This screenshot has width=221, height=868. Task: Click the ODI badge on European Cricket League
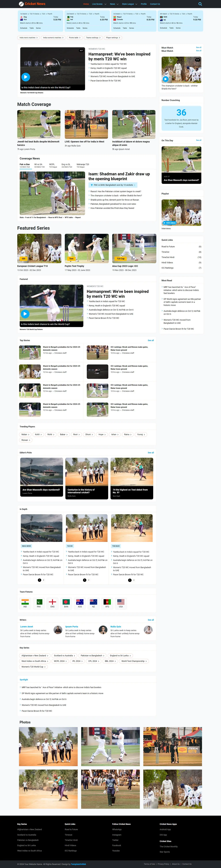(x=24, y=259)
